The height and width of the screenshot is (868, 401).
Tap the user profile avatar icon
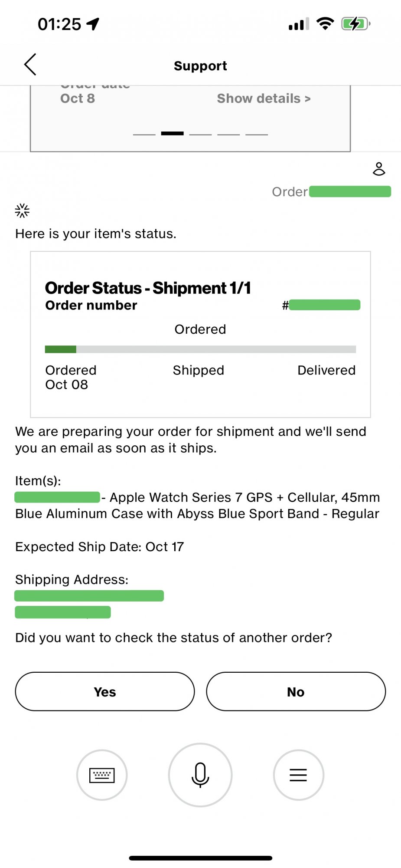click(379, 169)
